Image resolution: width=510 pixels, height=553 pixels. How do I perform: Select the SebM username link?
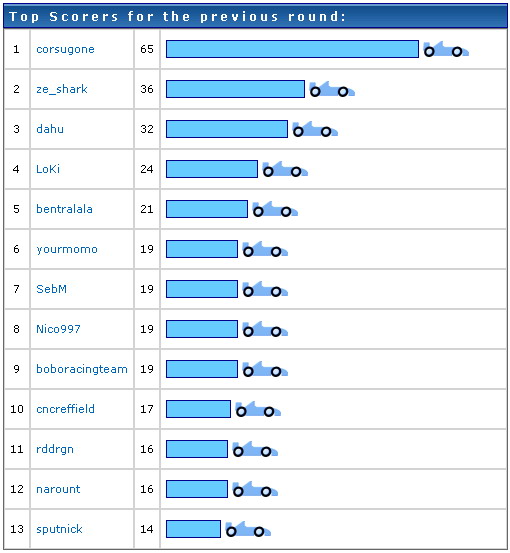tap(51, 289)
